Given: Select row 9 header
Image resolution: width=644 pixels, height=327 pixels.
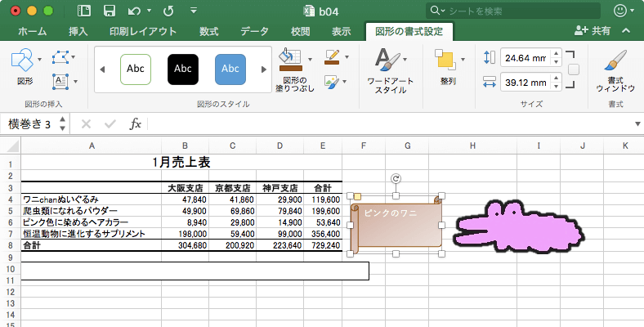Looking at the screenshot, I should [11, 258].
